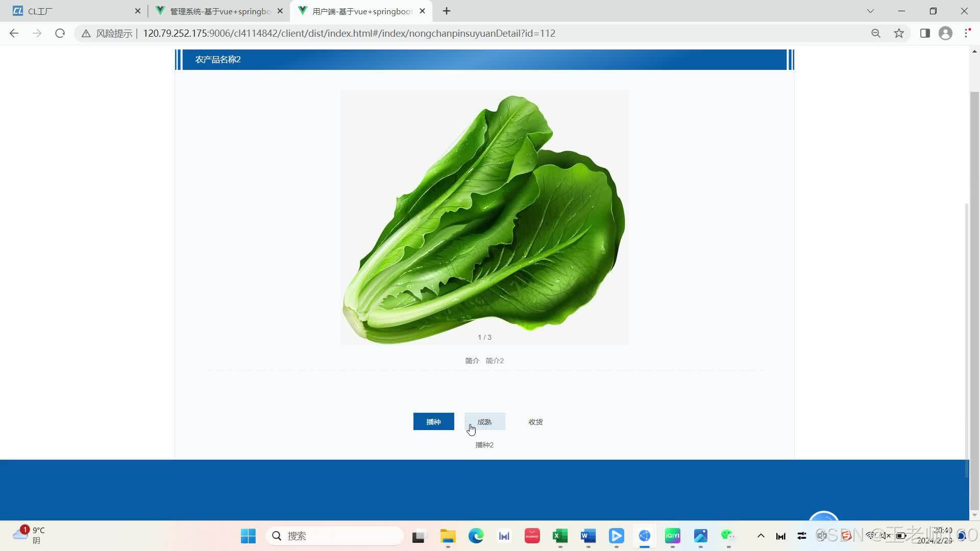The image size is (980, 551).
Task: Launch Word from the taskbar
Action: click(588, 536)
